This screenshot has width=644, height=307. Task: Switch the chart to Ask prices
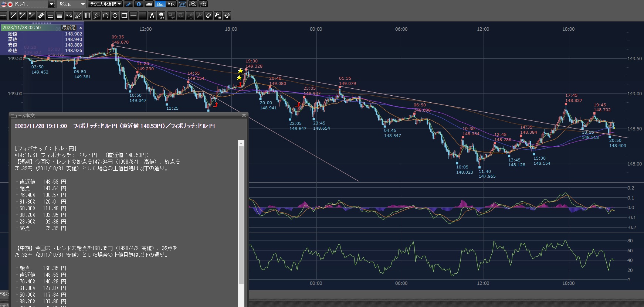(171, 4)
